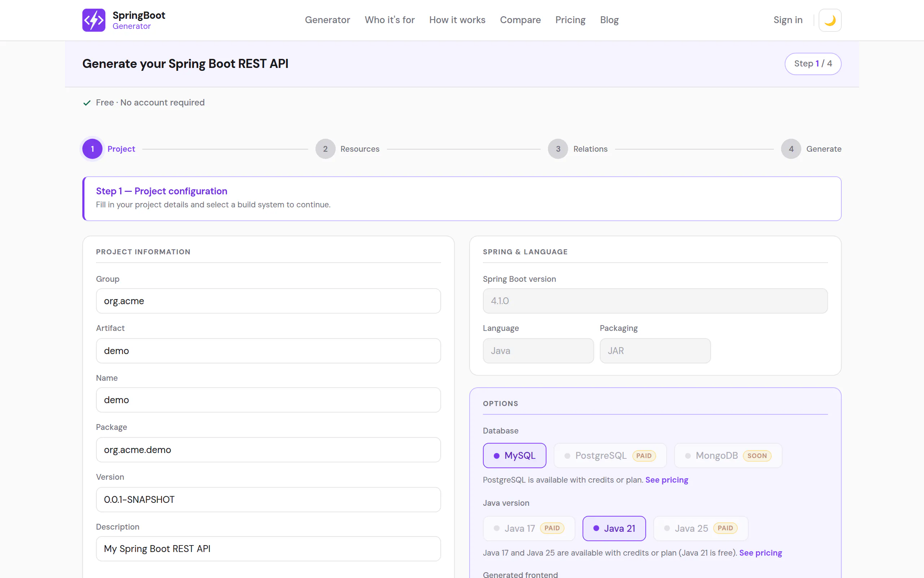The height and width of the screenshot is (578, 924).
Task: Click the 'PROJECT INFORMATION' section title
Action: pos(143,251)
